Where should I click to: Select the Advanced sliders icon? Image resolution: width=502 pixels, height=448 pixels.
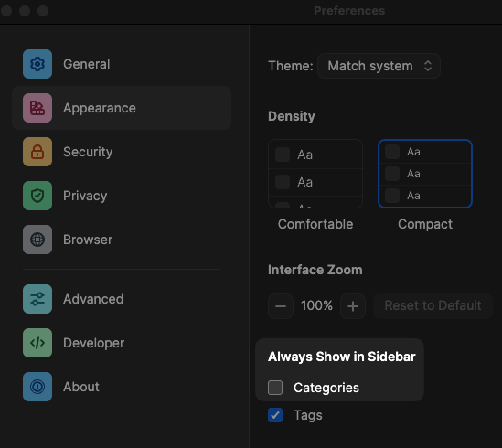point(37,299)
